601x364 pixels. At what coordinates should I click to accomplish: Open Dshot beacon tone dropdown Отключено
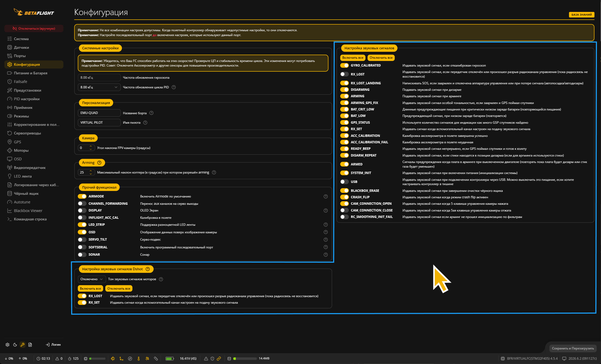click(92, 279)
